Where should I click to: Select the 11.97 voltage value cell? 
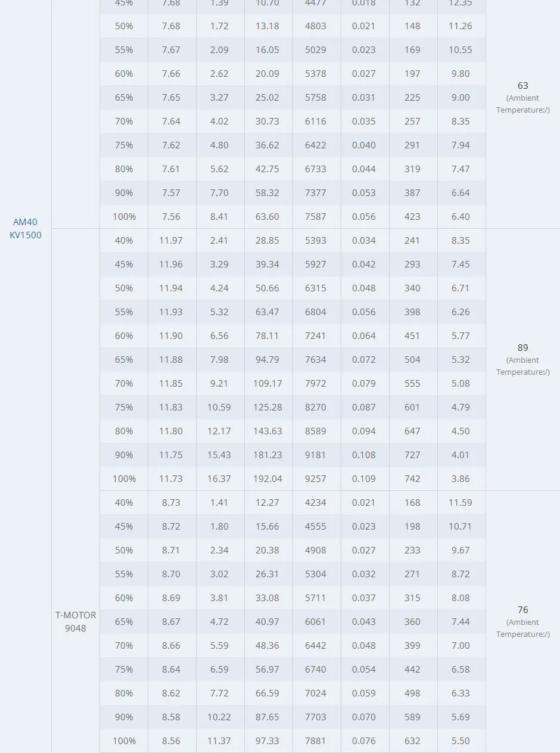[x=171, y=241]
